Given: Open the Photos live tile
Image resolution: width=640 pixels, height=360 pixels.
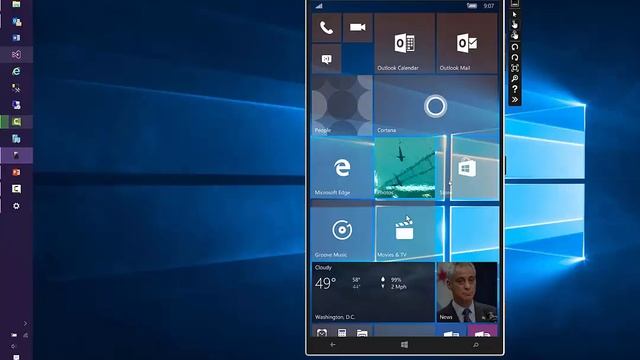Looking at the screenshot, I should pyautogui.click(x=404, y=168).
